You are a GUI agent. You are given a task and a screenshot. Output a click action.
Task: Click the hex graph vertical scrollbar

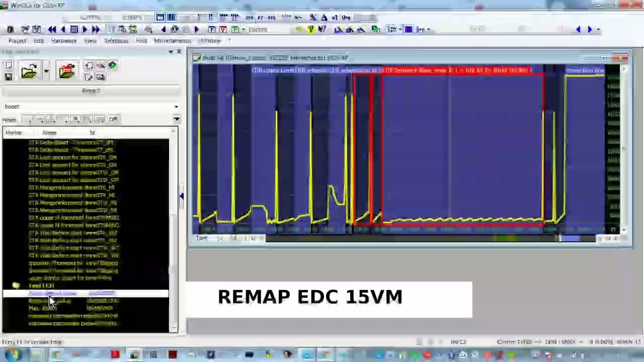pos(624,149)
